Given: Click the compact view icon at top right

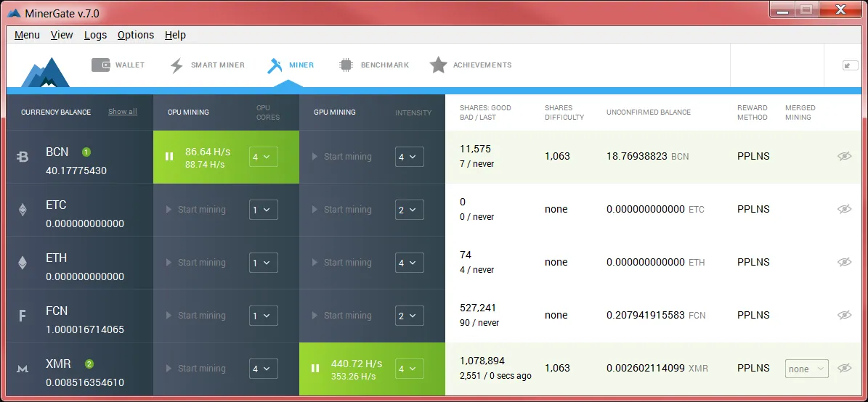Looking at the screenshot, I should (850, 65).
